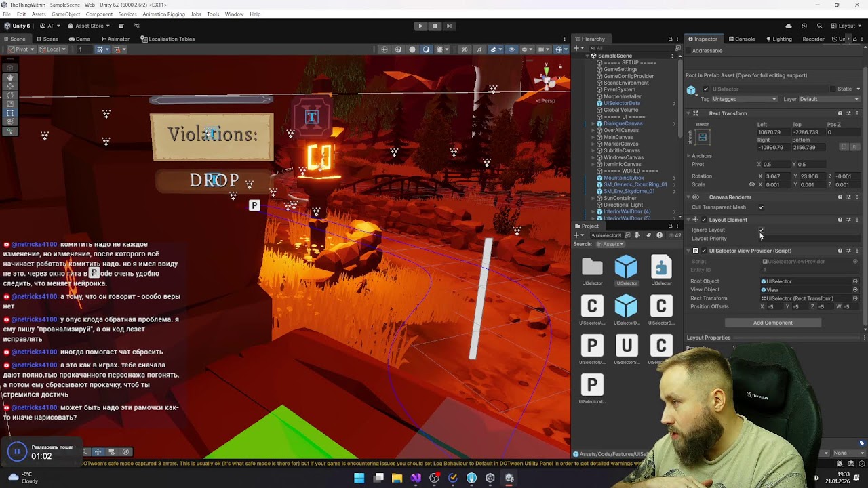The image size is (868, 488).
Task: Switch to the Lighting tab
Action: [x=778, y=39]
